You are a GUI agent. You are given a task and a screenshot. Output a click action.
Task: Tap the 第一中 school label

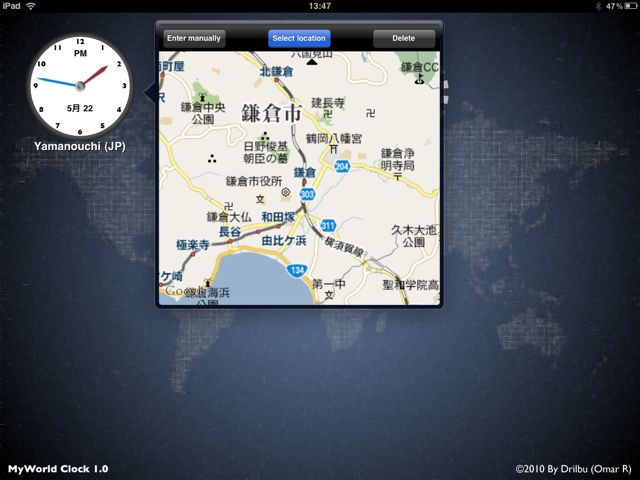(x=329, y=283)
